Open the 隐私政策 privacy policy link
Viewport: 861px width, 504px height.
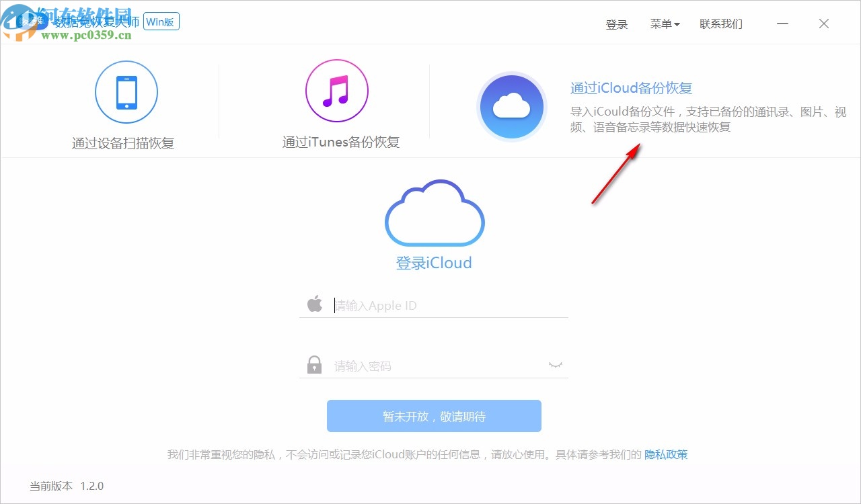(666, 454)
